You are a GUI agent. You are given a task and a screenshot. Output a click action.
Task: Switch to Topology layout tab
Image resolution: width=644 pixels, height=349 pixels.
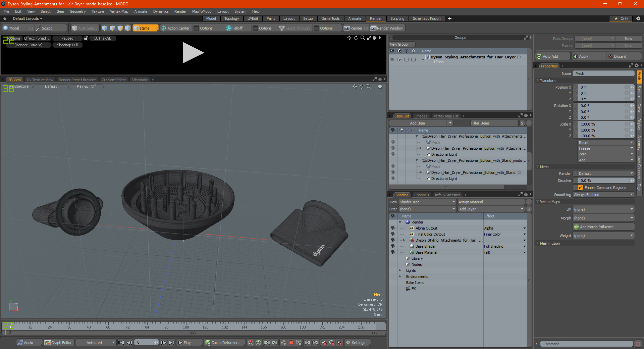coord(231,18)
